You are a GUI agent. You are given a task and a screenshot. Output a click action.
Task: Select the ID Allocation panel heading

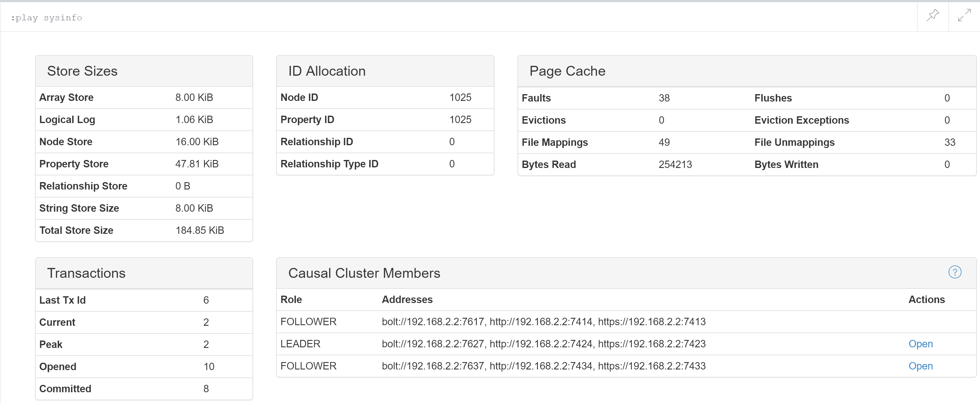(x=327, y=71)
